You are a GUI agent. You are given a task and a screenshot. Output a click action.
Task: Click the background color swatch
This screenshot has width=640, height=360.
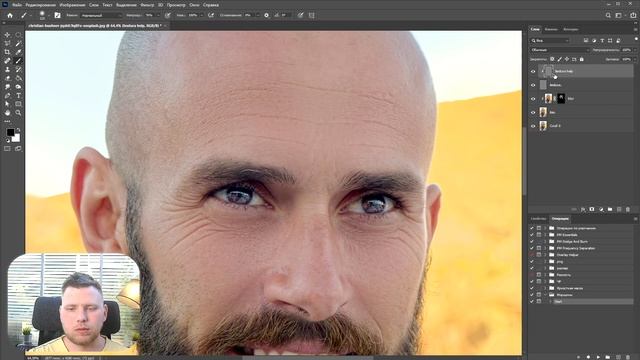pos(16,138)
